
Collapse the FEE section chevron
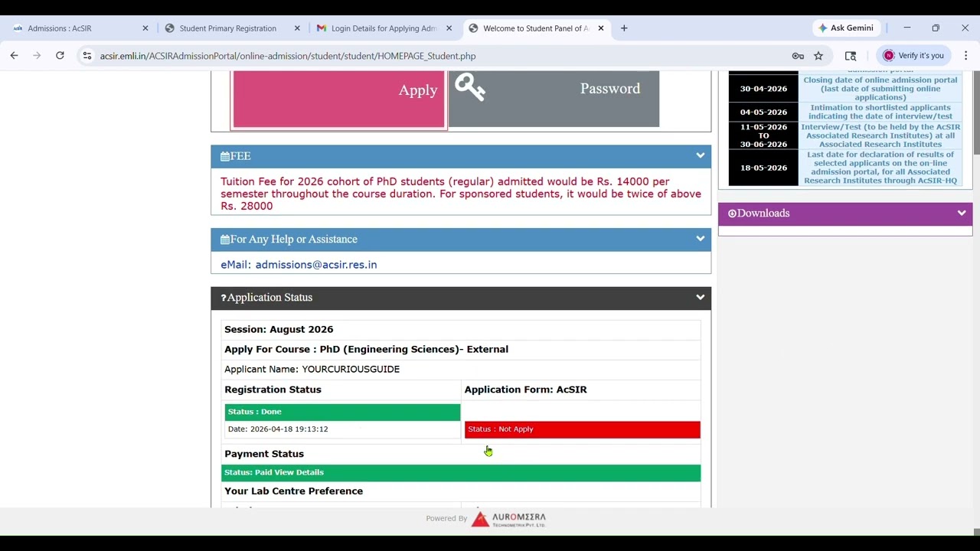pyautogui.click(x=700, y=156)
